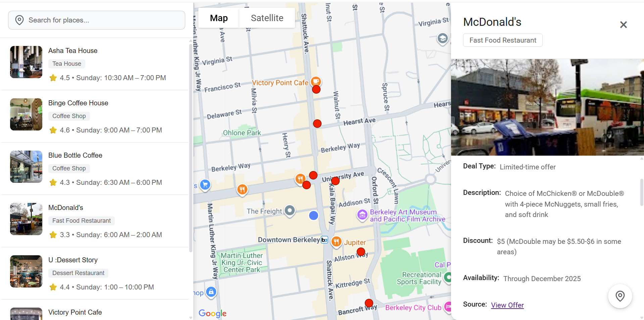Screen dimensions: 644x320
Task: Click the Jupiter restaurant map icon
Action: click(x=336, y=242)
